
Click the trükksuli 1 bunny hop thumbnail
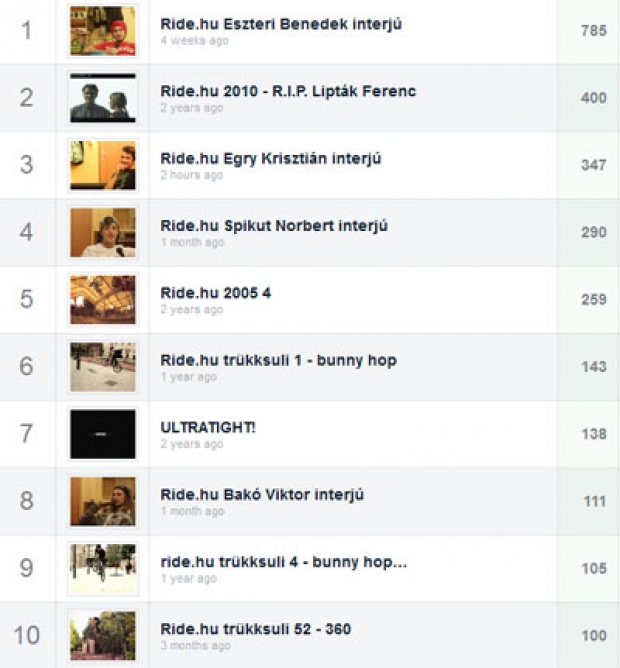(x=103, y=366)
